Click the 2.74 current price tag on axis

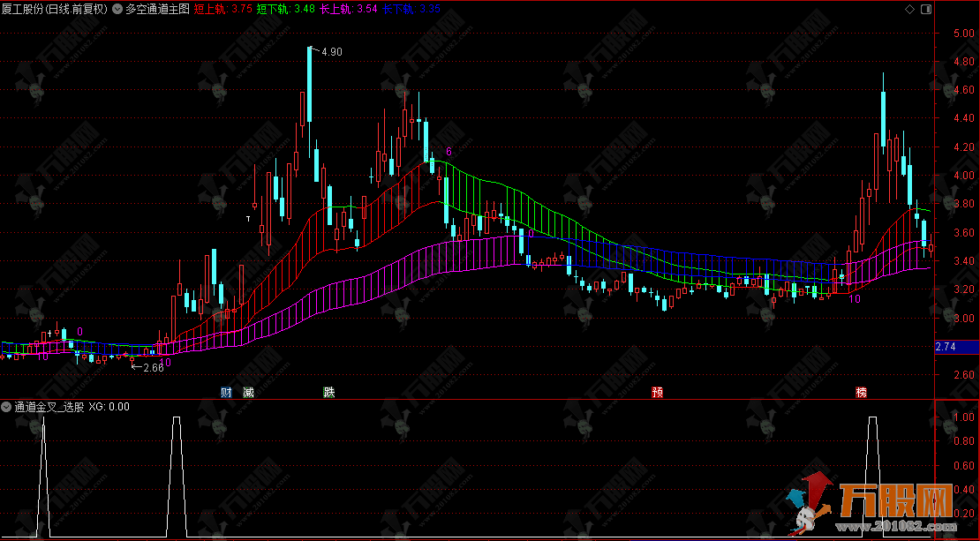coord(946,347)
